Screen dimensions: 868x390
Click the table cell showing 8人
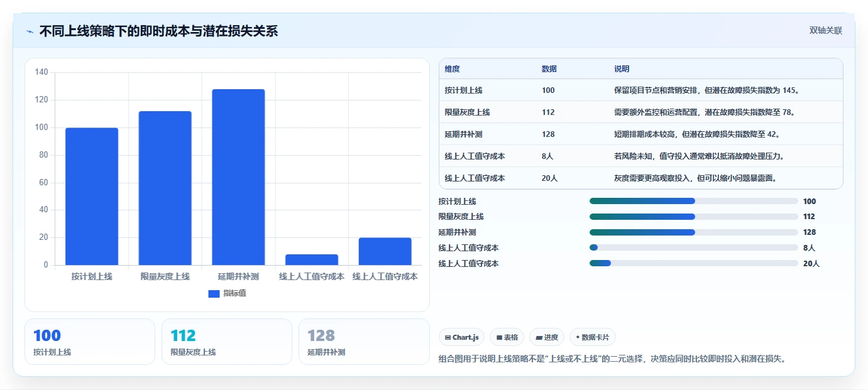[x=547, y=156]
